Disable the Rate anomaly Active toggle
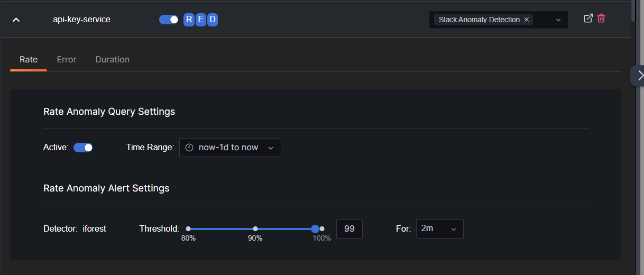Screen dimensions: 644x275 coord(83,148)
